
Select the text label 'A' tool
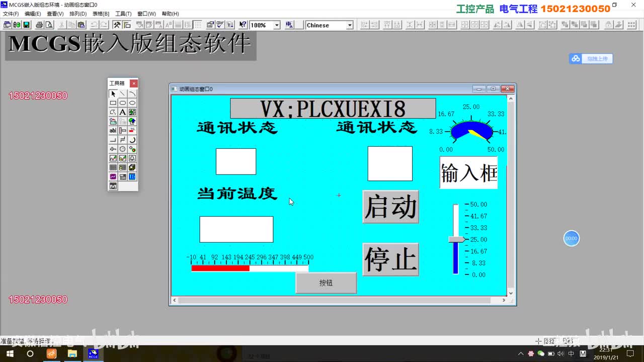coord(123,112)
